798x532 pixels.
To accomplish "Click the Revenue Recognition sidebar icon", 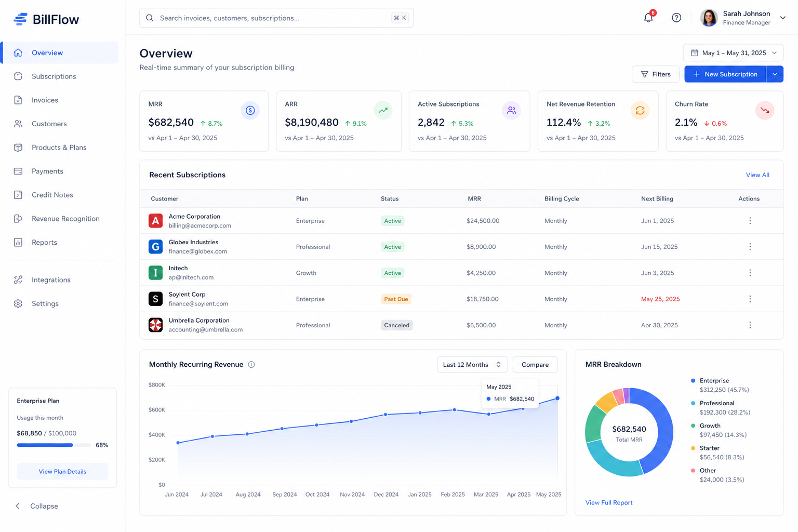I will [x=18, y=219].
